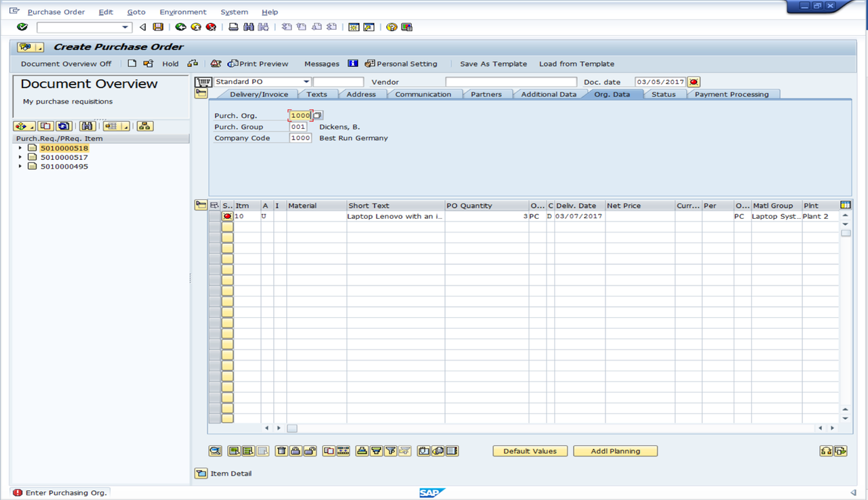Click the green Enter checkmark icon
Screen dimensions: 868x500
tap(22, 27)
